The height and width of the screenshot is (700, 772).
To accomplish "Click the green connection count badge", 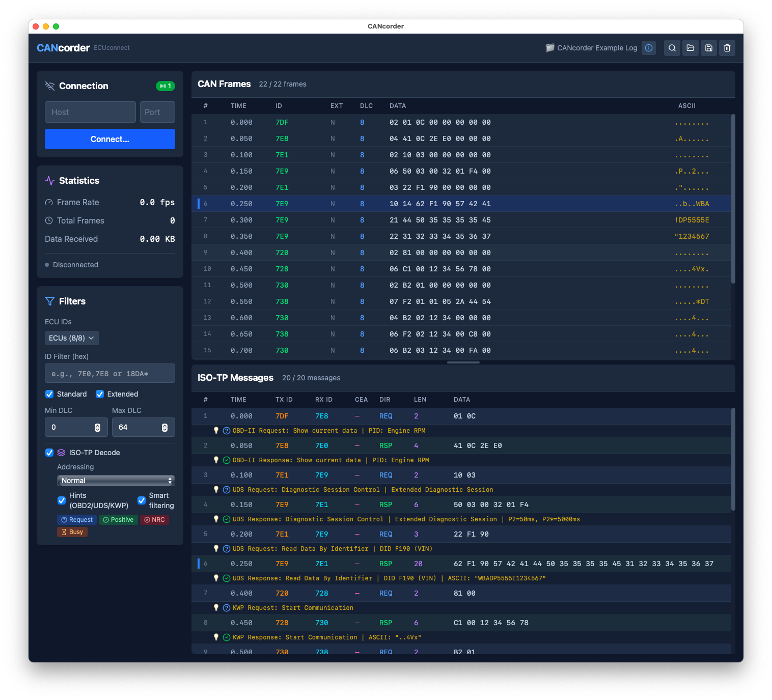I will tap(166, 86).
